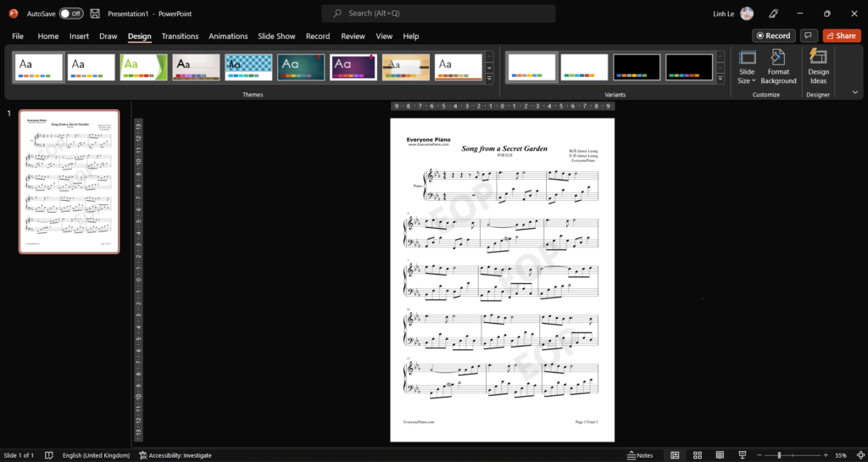The height and width of the screenshot is (462, 868).
Task: Switch to the Animations tab
Action: pyautogui.click(x=228, y=36)
